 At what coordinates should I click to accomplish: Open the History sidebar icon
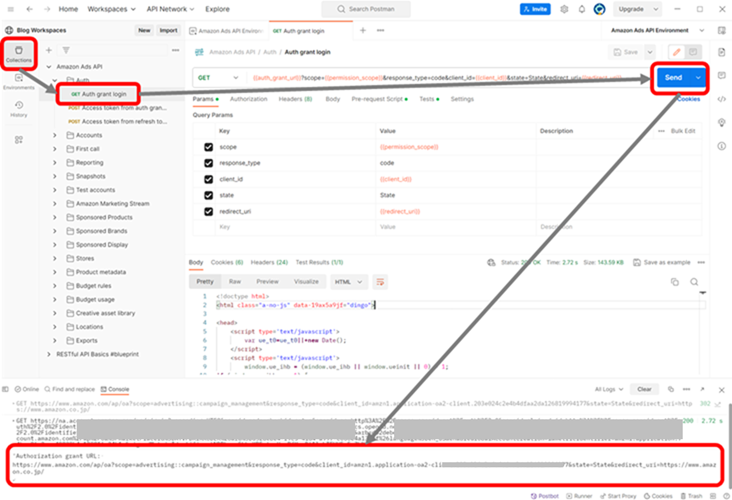19,108
